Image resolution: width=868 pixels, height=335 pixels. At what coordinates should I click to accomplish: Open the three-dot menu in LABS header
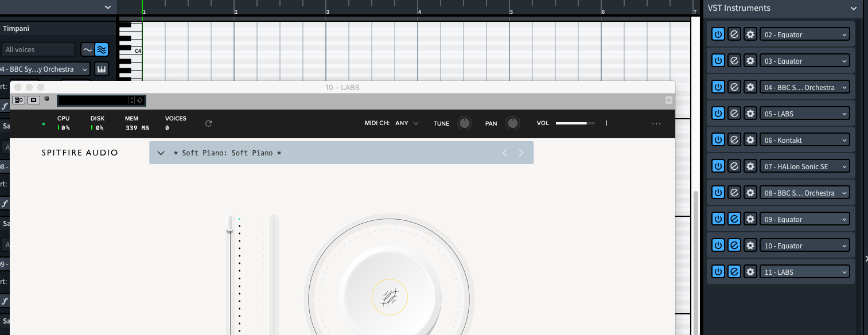(657, 123)
